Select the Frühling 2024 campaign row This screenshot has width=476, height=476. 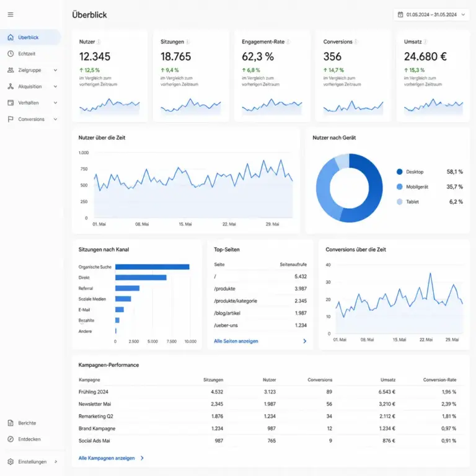tap(268, 392)
